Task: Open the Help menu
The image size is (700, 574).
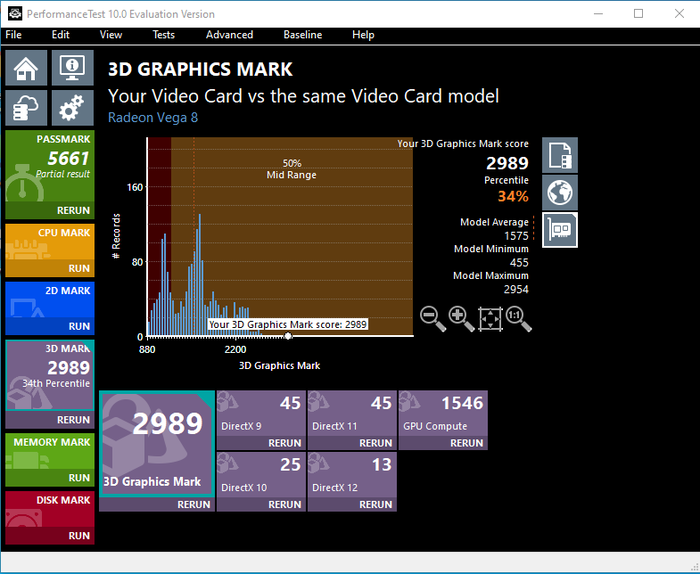Action: 363,35
